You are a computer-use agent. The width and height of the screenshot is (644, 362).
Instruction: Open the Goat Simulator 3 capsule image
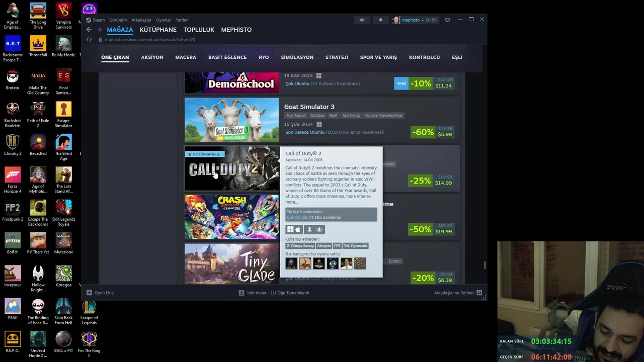point(231,120)
